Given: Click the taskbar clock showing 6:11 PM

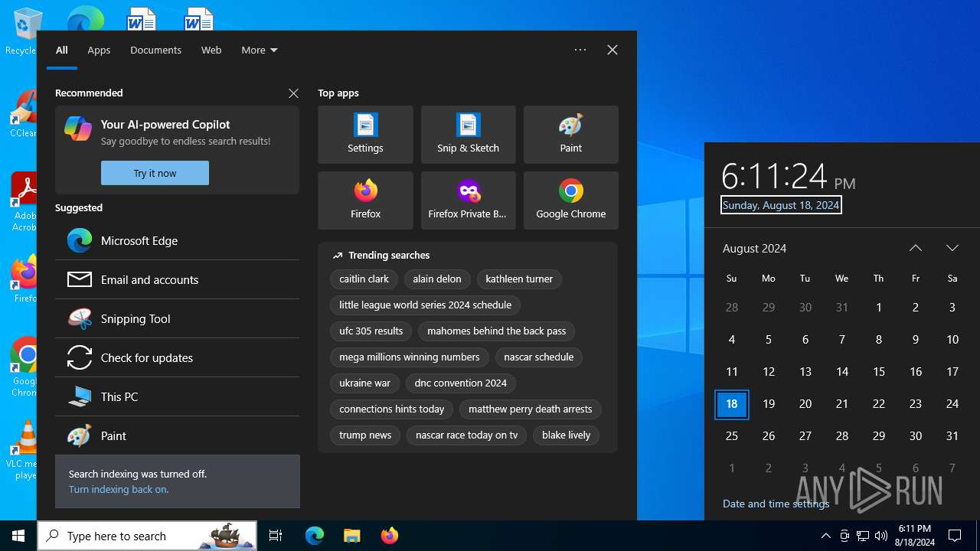Looking at the screenshot, I should (914, 536).
